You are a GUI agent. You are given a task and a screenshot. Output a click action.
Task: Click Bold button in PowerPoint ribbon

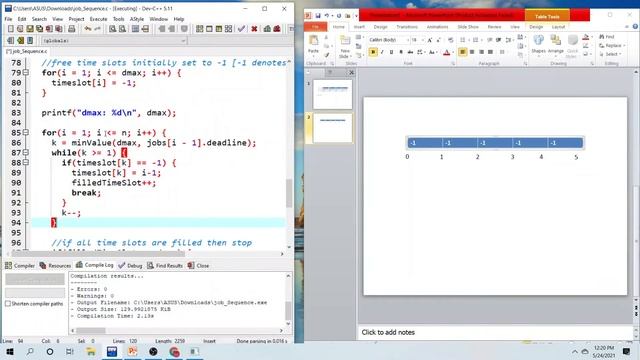[x=373, y=52]
